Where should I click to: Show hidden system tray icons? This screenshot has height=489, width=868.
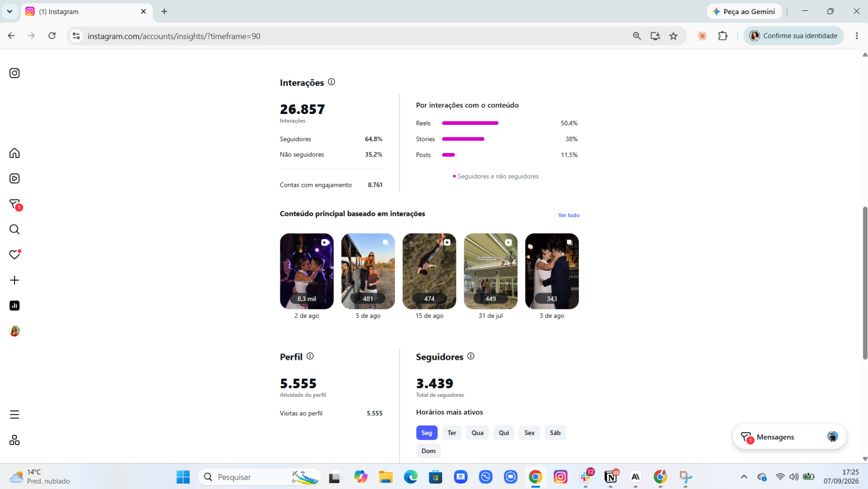pos(744,477)
